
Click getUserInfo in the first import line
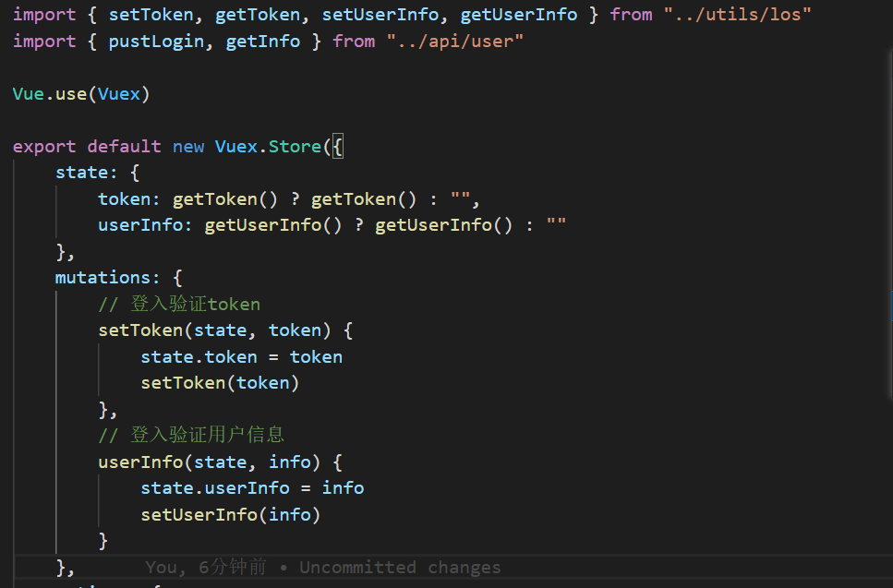(518, 14)
